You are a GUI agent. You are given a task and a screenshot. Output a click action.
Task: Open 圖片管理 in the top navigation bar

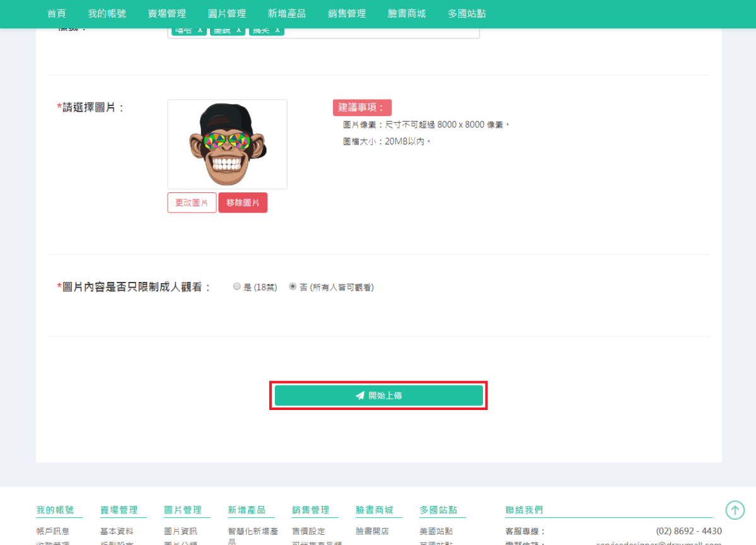(x=226, y=13)
